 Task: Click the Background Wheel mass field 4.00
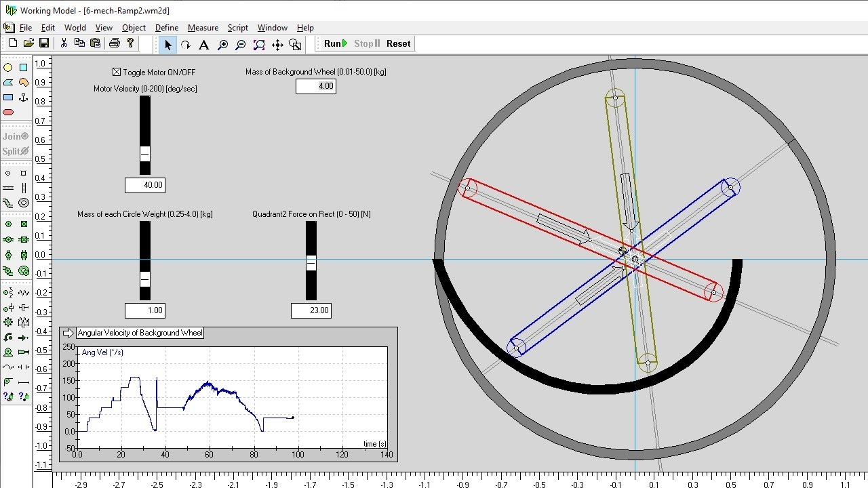tap(316, 86)
